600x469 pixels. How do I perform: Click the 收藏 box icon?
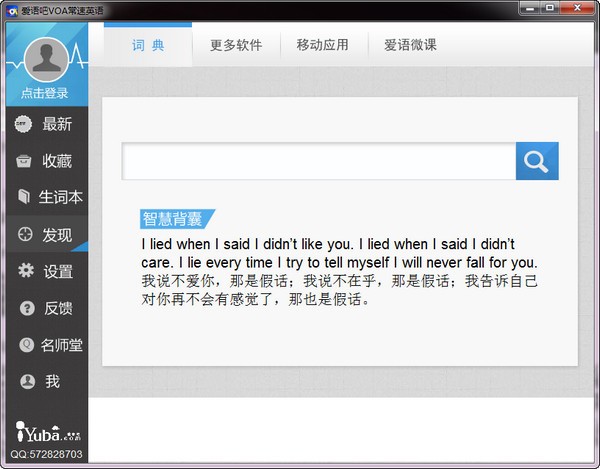[23, 161]
